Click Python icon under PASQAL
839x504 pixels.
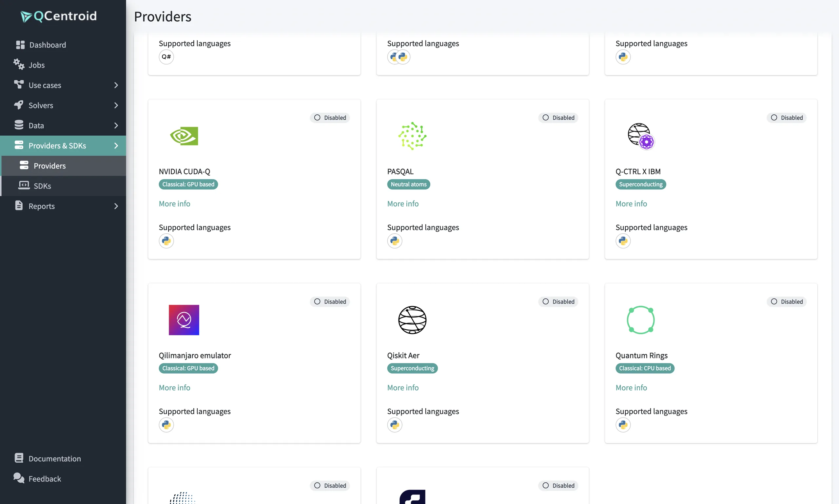395,241
